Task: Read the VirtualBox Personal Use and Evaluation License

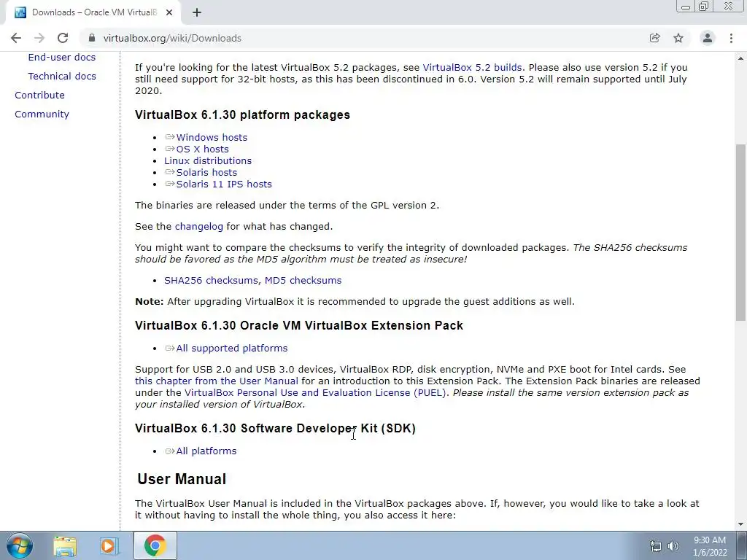Action: 315,393
